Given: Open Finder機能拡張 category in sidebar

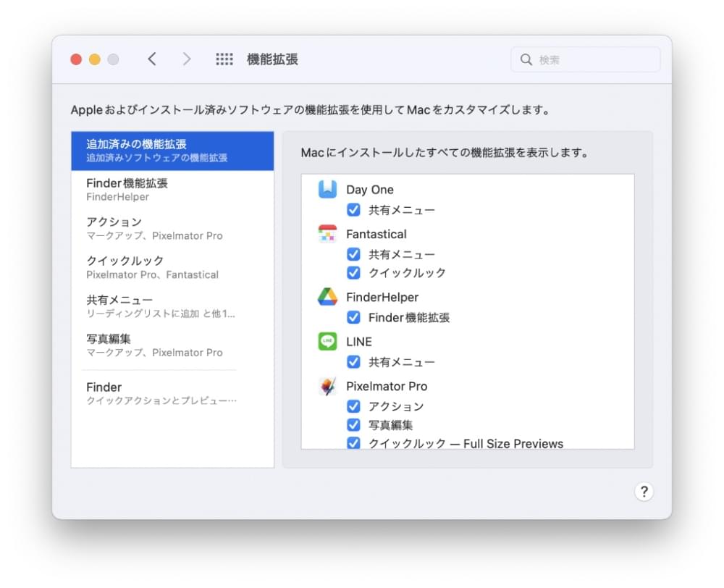Looking at the screenshot, I should coord(172,190).
